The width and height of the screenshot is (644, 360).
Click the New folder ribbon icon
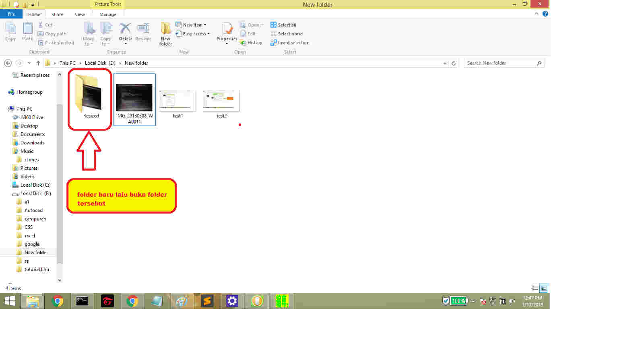[165, 34]
